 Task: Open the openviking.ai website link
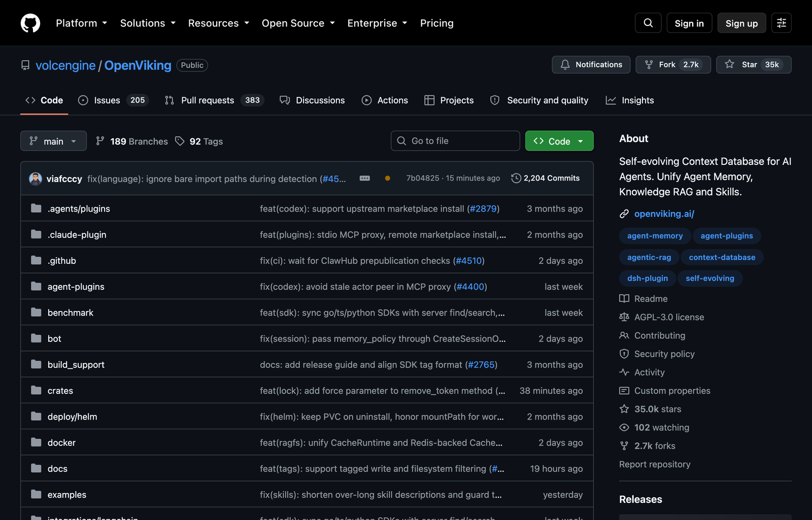tap(664, 214)
